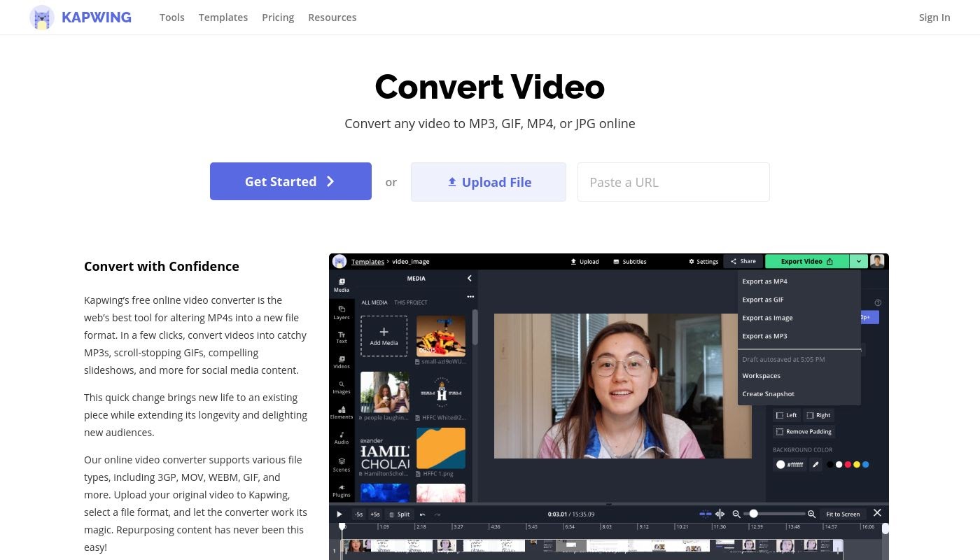
Task: Click the Paste a URL input field
Action: 673,182
